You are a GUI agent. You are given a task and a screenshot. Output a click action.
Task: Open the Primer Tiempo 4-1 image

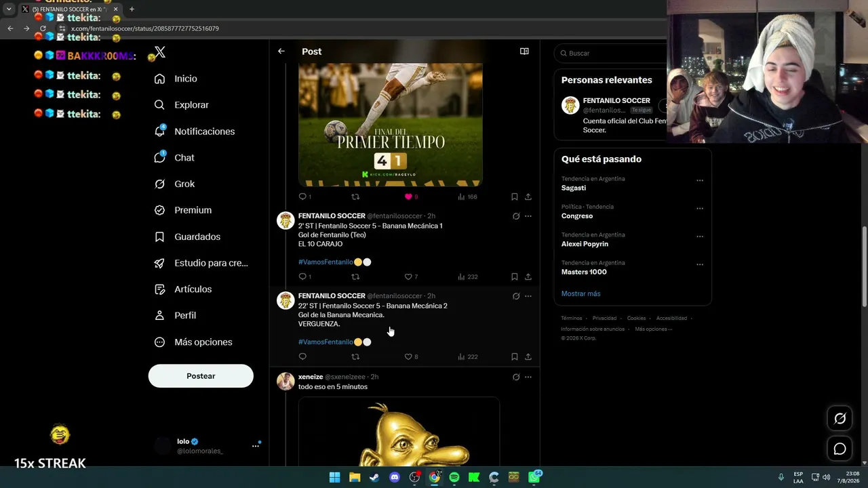coord(391,125)
